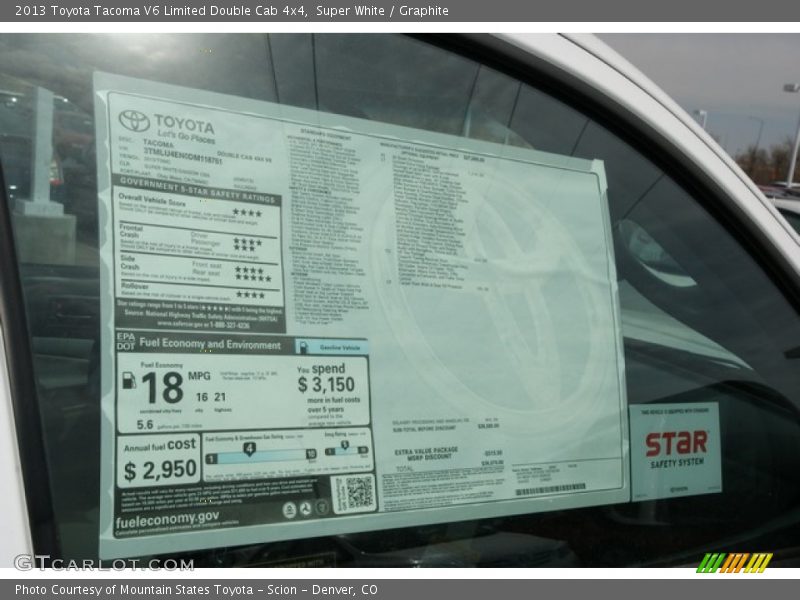
Task: Click the Extra Value Package MSRP Discount line
Action: (448, 454)
